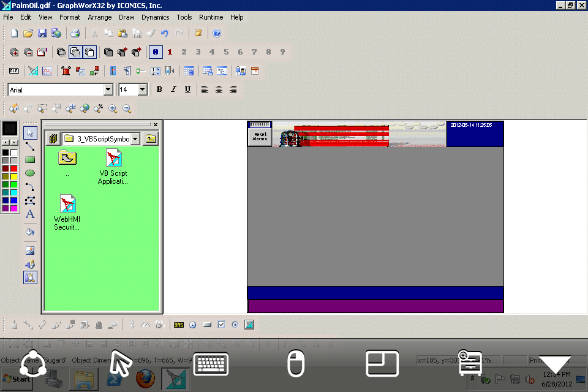
Task: Switch to layer 2
Action: tap(184, 52)
